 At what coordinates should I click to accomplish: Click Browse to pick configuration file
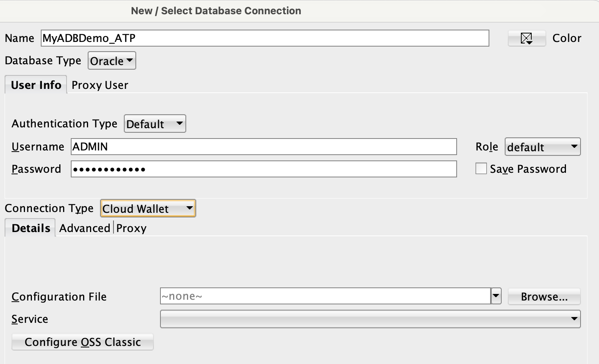(x=544, y=297)
